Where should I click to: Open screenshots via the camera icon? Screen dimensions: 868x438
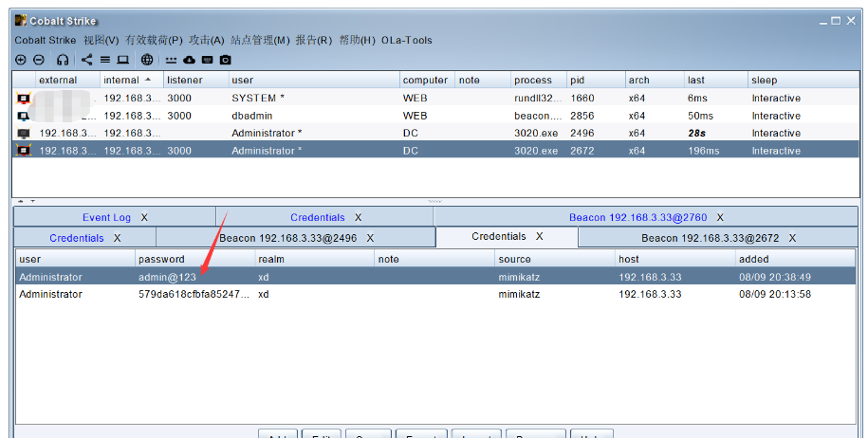(226, 60)
